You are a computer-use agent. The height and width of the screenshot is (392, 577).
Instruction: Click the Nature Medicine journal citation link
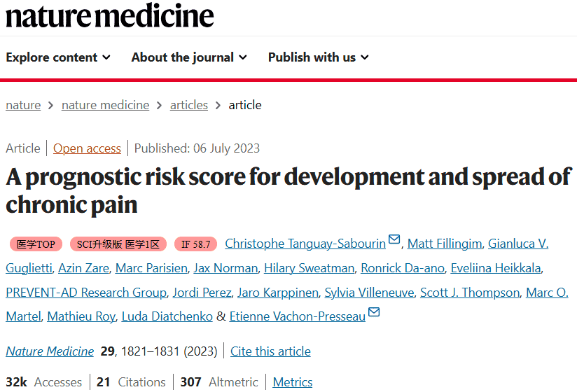50,351
